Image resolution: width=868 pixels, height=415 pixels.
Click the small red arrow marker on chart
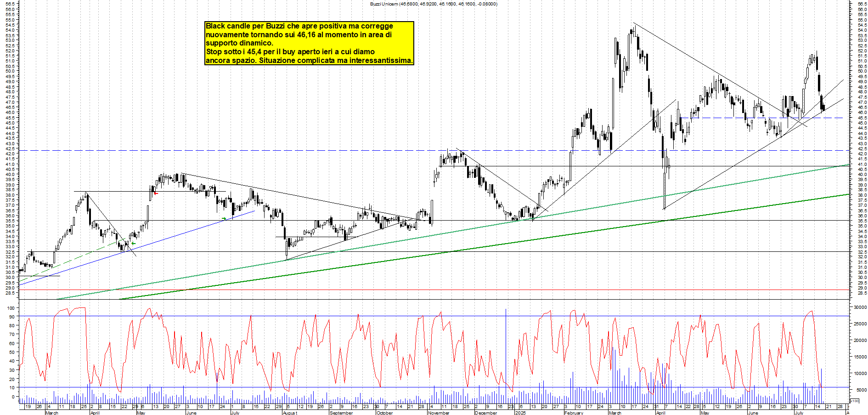click(x=156, y=193)
